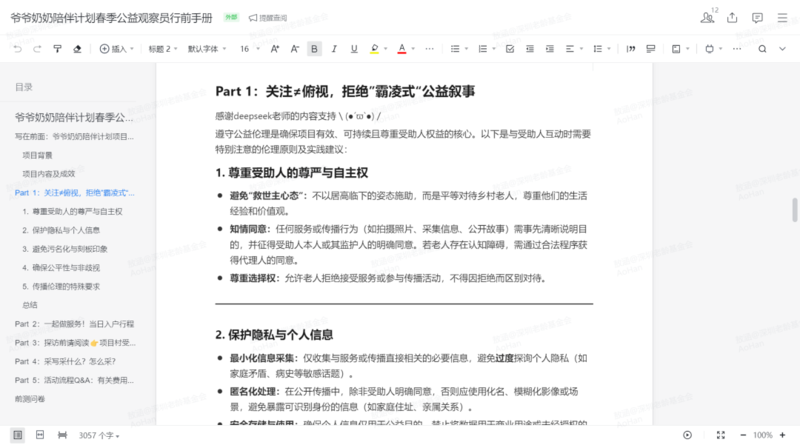Insert a block quote
The width and height of the screenshot is (800, 445).
tap(631, 49)
